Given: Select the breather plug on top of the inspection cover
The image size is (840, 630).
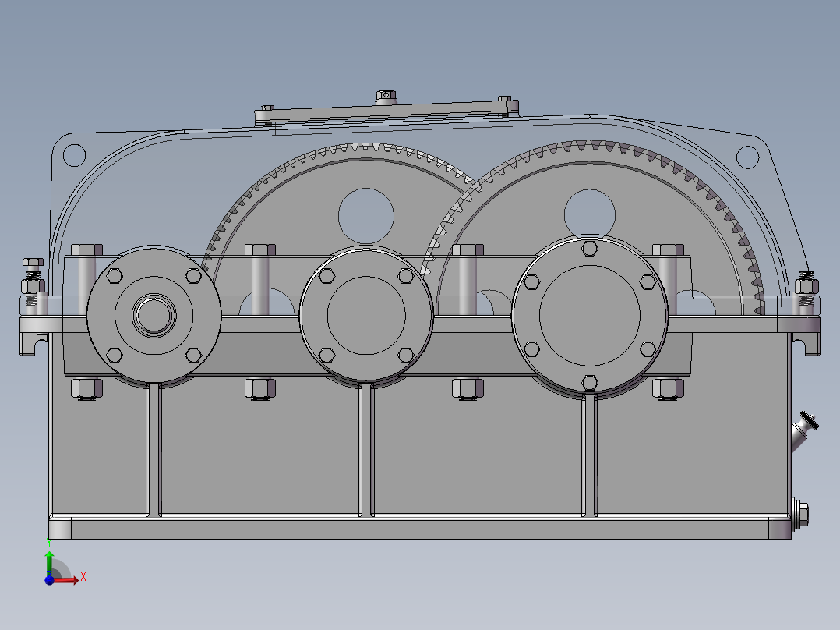Looking at the screenshot, I should tap(386, 97).
